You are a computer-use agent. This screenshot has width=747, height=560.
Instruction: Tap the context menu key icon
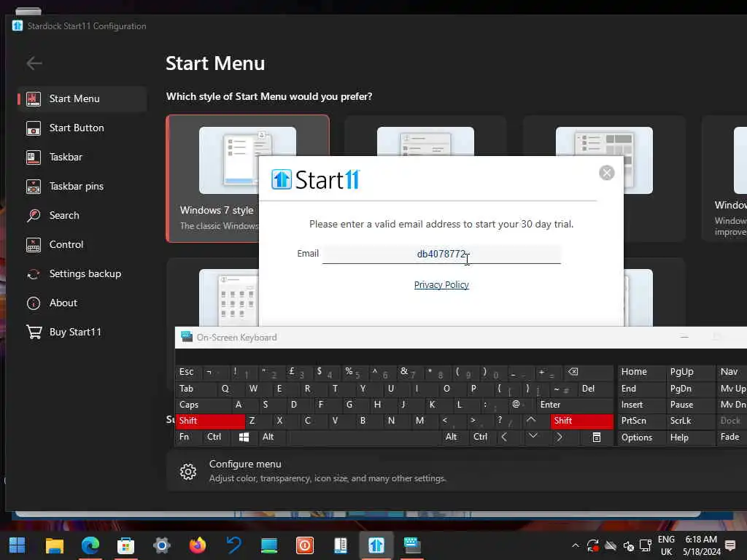[x=596, y=437]
